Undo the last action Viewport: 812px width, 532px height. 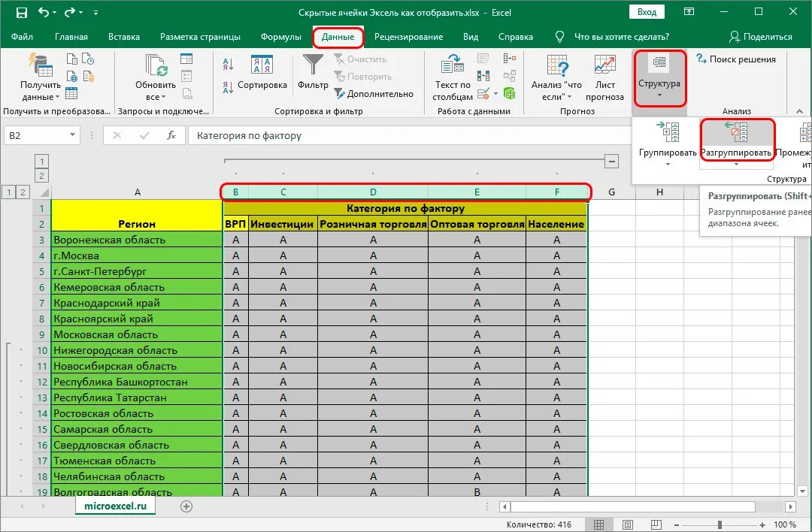pyautogui.click(x=44, y=13)
